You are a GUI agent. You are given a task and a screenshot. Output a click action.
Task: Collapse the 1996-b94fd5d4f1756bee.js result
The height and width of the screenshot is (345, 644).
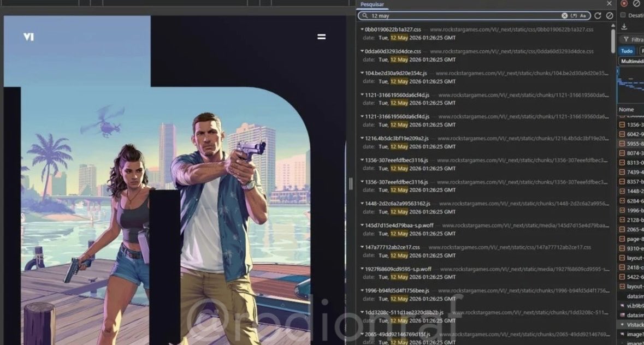point(362,290)
